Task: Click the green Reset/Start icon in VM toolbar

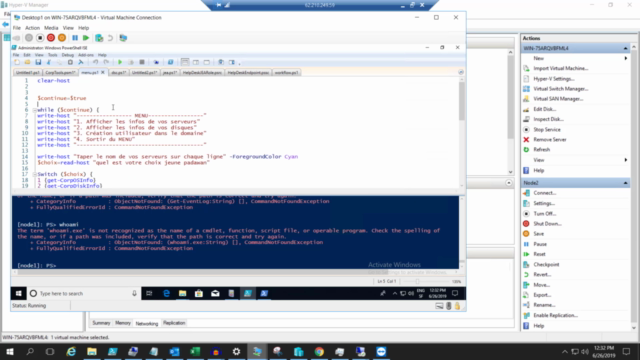Action: [86, 38]
